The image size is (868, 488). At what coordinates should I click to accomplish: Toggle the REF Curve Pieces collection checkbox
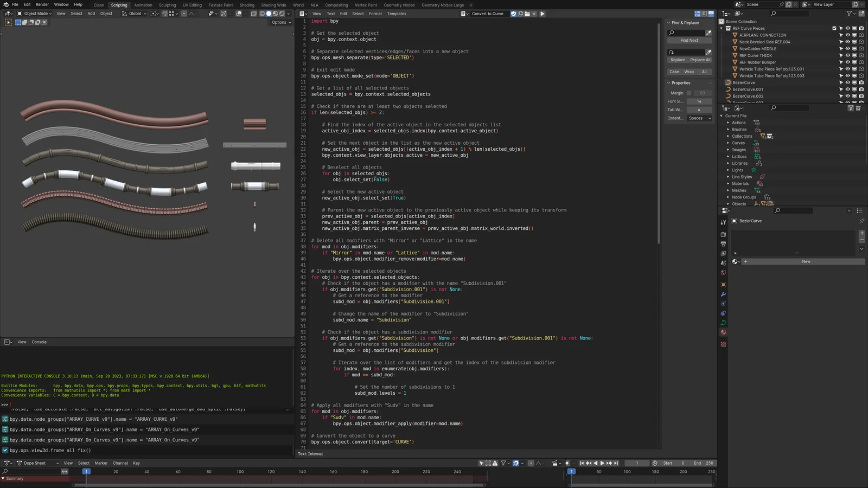click(834, 28)
